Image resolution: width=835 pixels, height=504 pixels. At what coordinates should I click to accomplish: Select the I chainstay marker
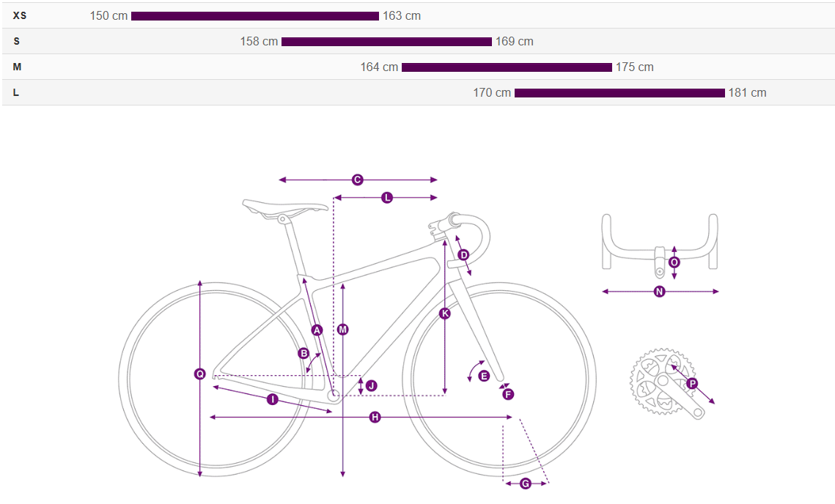pos(272,399)
